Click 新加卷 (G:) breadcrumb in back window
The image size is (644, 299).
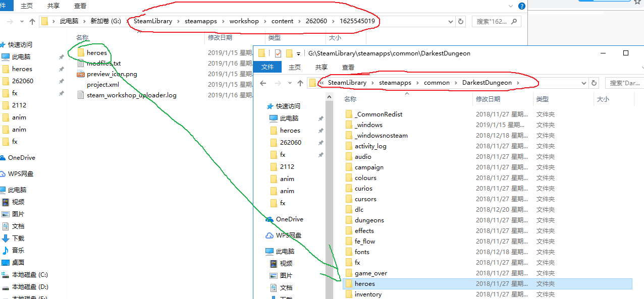pos(105,22)
